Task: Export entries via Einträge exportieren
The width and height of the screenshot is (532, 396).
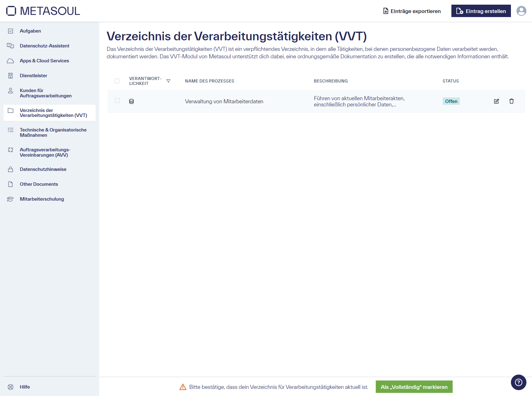Action: click(x=412, y=11)
